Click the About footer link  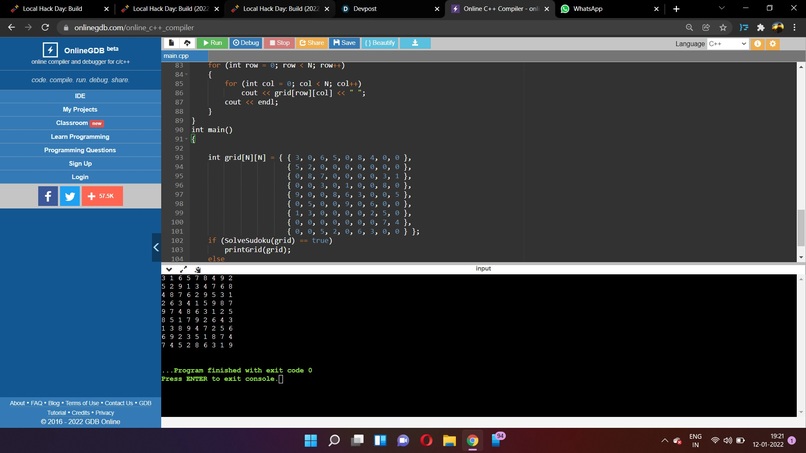pyautogui.click(x=17, y=403)
